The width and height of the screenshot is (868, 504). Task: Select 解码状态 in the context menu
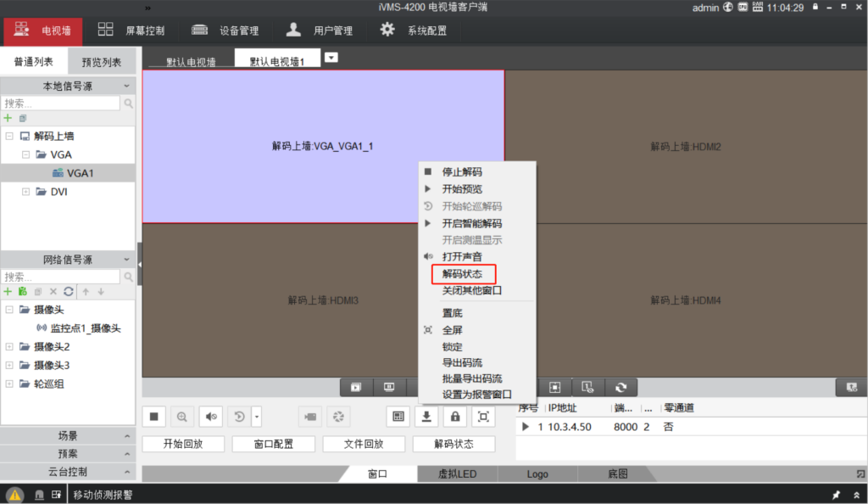pos(462,274)
